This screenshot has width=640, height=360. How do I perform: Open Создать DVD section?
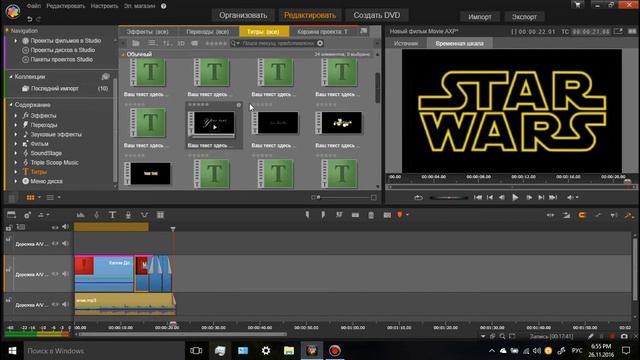[x=376, y=15]
